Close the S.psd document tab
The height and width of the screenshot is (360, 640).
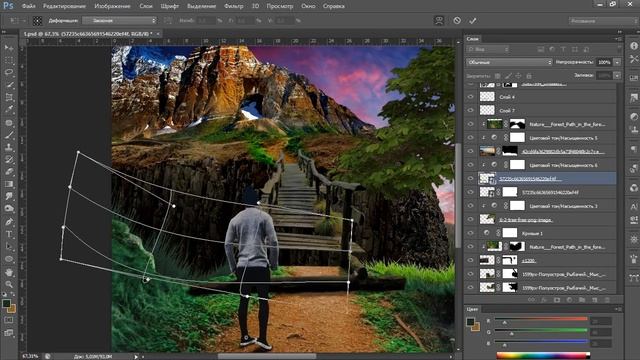(x=158, y=34)
